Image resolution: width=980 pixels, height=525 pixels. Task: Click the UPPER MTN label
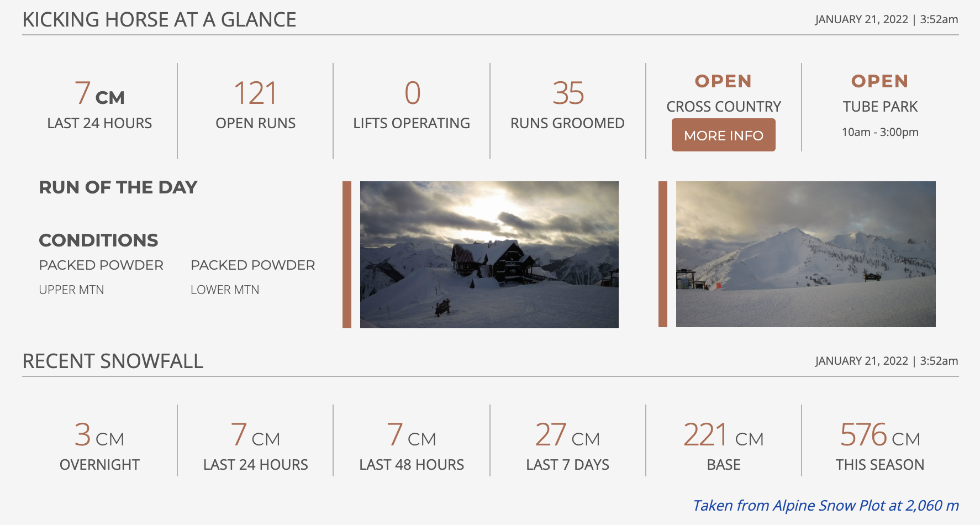coord(71,290)
